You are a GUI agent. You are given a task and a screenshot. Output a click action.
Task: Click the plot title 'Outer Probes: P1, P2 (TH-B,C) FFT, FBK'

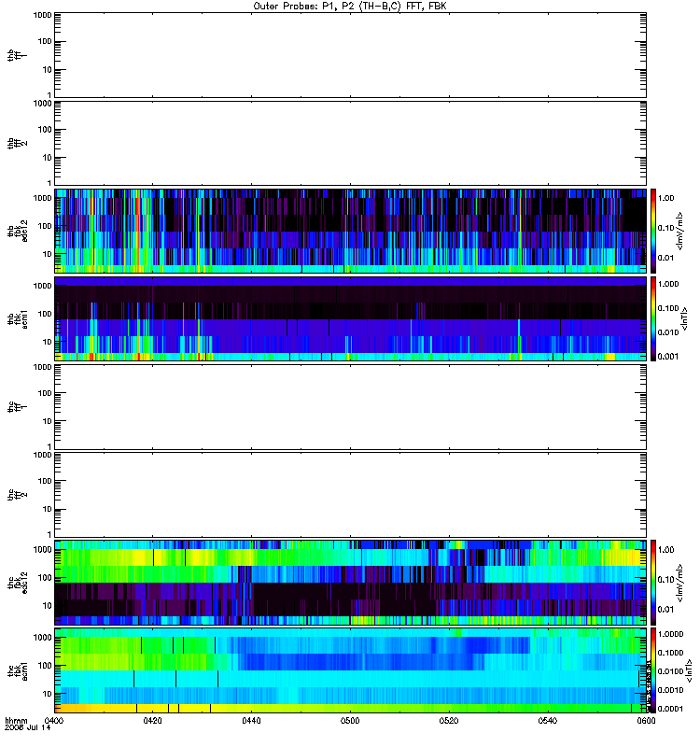click(x=350, y=7)
